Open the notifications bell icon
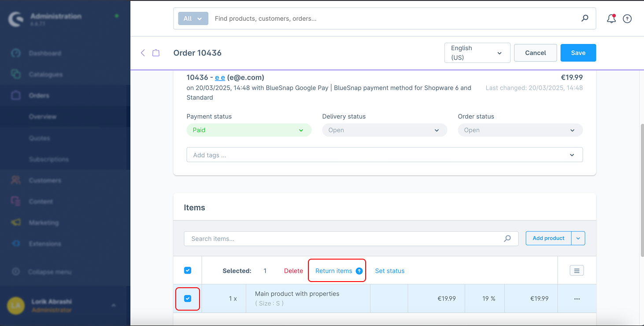 coord(611,18)
